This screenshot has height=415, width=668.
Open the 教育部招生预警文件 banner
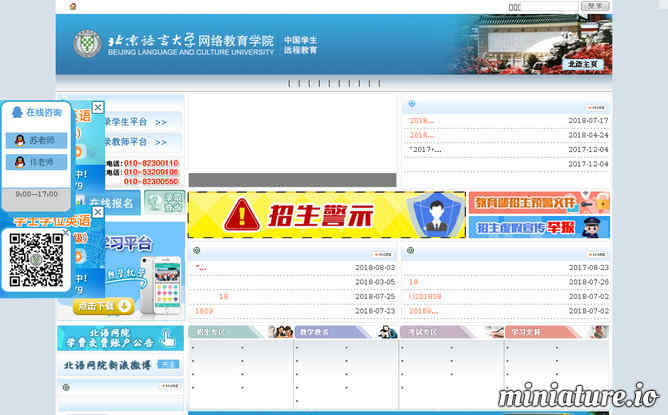coord(538,203)
